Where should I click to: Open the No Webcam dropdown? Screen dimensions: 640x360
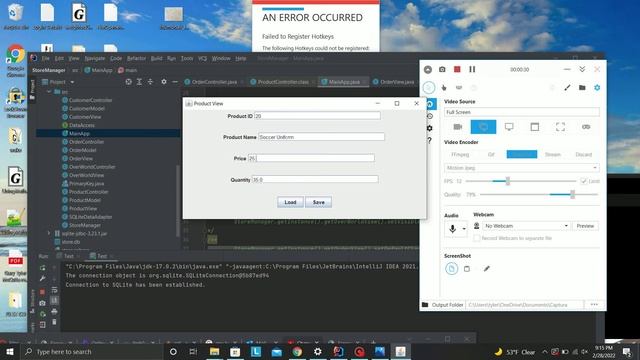coord(527,226)
